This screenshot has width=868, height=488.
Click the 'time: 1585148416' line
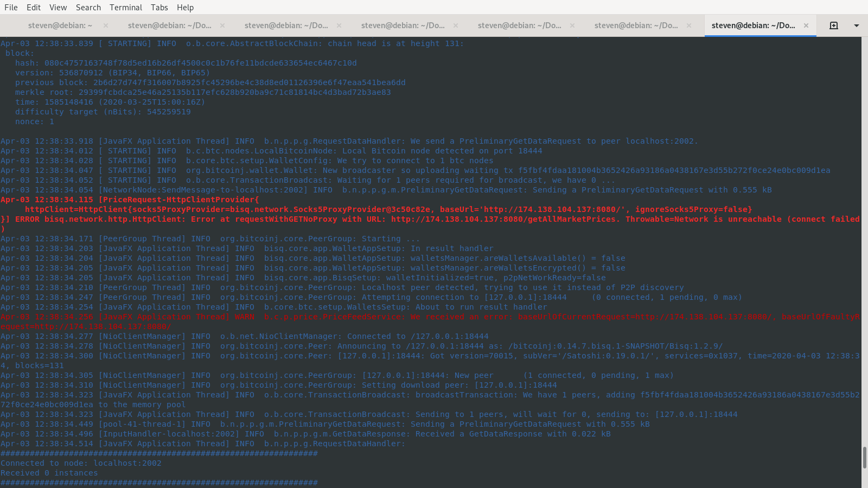coord(110,102)
